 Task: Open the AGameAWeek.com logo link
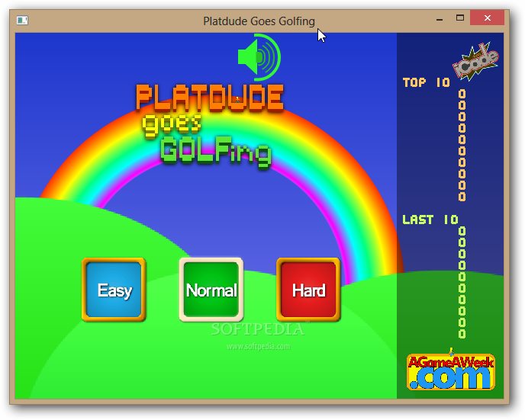pos(451,371)
